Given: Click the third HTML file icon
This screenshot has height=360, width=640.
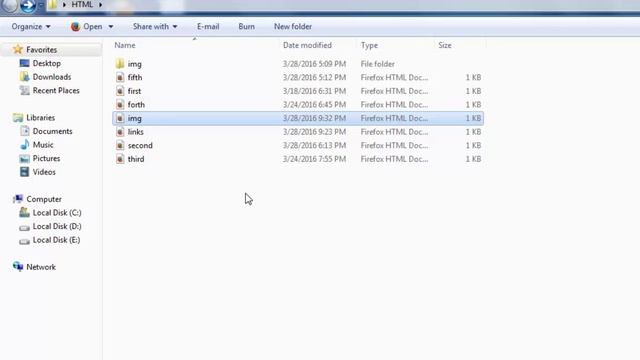Looking at the screenshot, I should (120, 159).
